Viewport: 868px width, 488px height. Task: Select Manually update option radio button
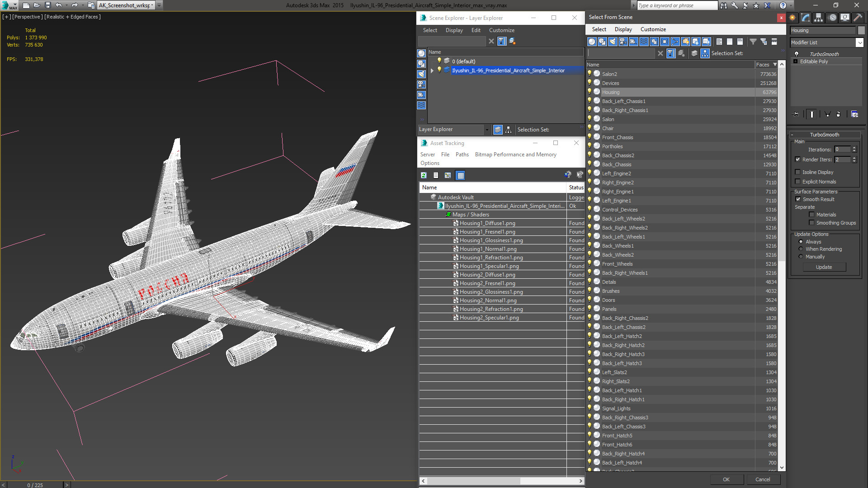click(x=801, y=257)
